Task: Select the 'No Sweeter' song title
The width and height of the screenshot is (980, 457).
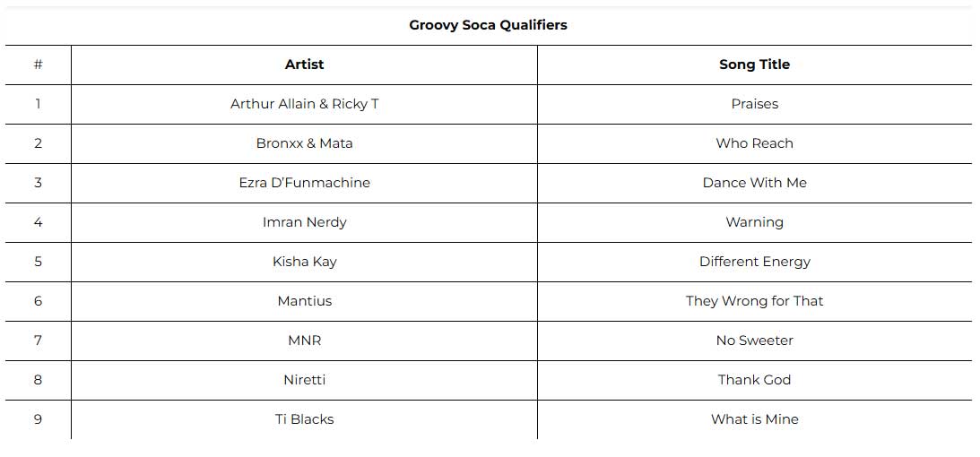Action: (x=754, y=341)
